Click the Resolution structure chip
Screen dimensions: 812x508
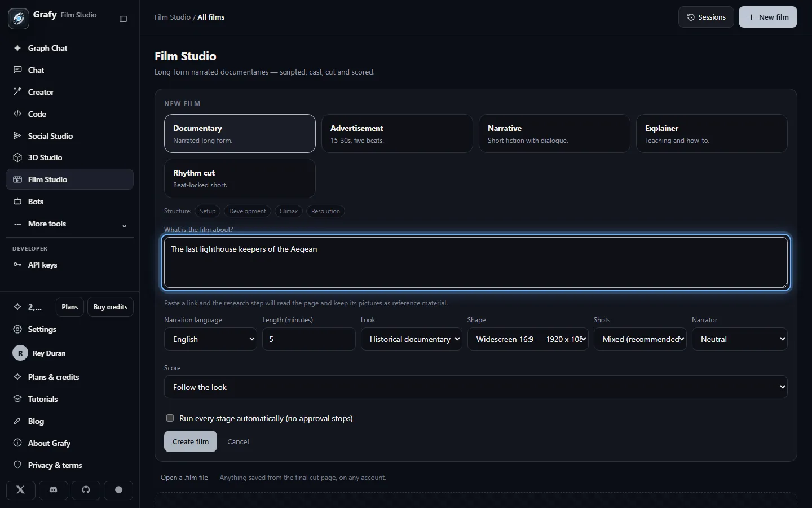(x=325, y=211)
